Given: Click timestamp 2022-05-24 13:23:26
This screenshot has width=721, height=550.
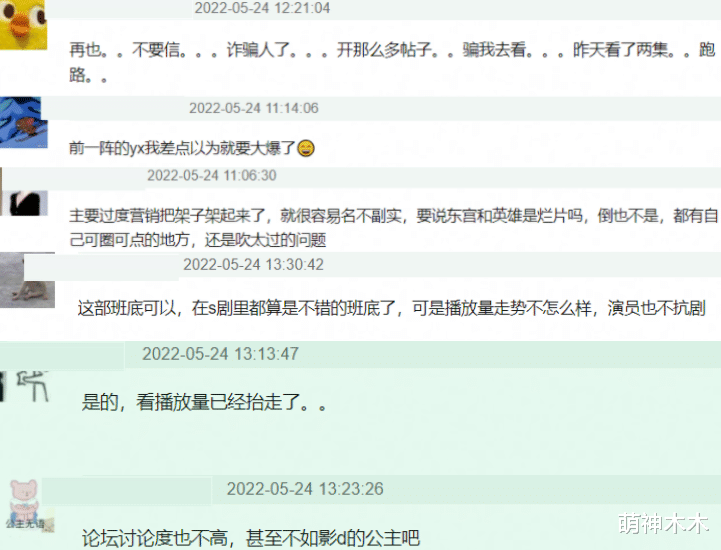Looking at the screenshot, I should (x=305, y=489).
